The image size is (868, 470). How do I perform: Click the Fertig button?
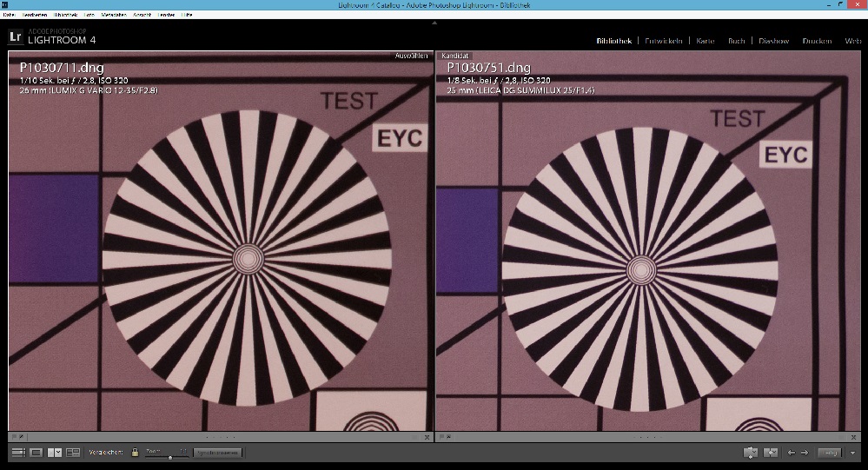pos(831,453)
